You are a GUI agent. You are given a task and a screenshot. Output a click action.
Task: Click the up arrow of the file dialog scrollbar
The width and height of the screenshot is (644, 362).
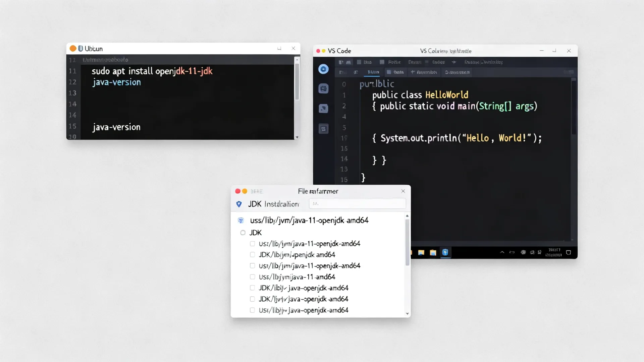point(407,216)
